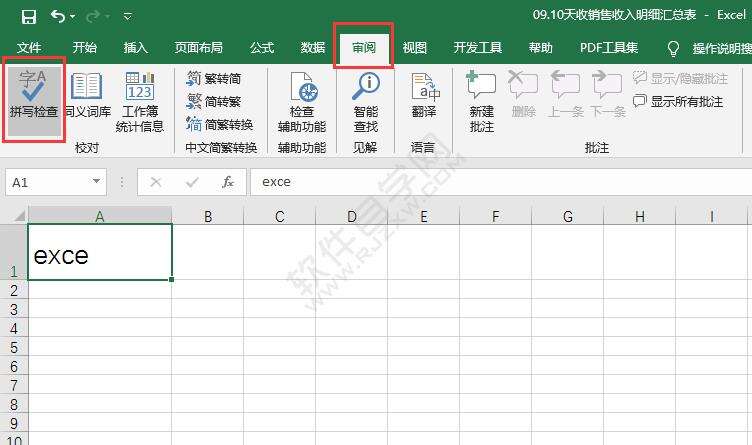Viewport: 752px width, 445px height.
Task: Select the 审阅 ribbon tab
Action: [x=364, y=47]
